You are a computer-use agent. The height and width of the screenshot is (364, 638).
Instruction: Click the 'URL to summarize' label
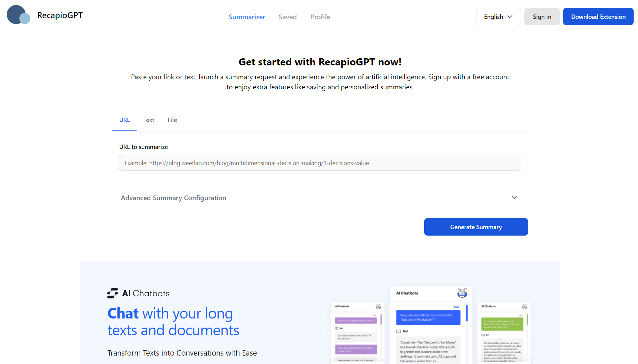[143, 147]
